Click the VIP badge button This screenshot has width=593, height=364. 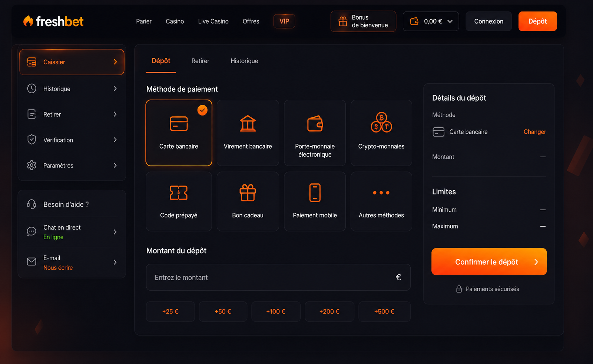point(284,21)
